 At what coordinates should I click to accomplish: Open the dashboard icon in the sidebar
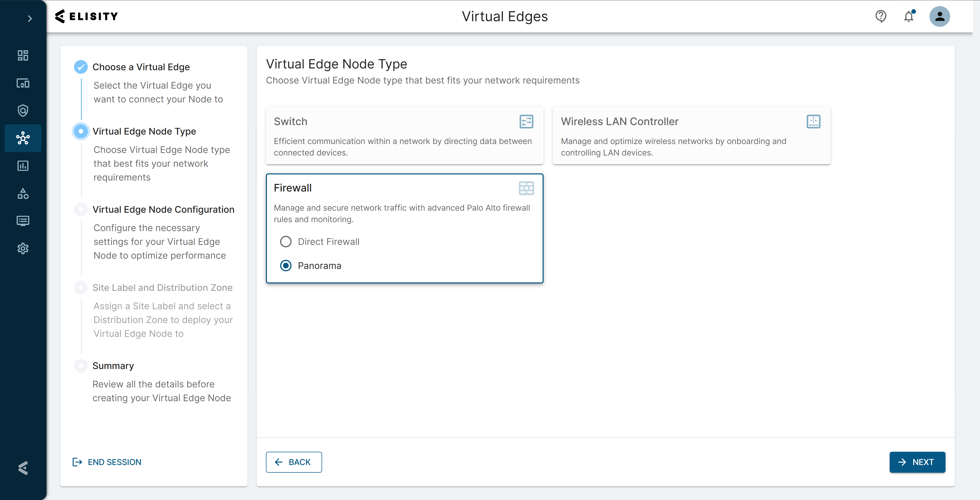(23, 56)
